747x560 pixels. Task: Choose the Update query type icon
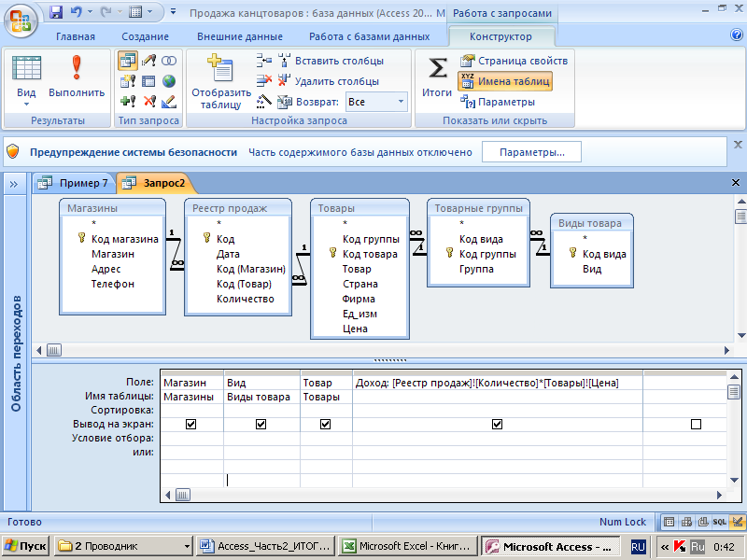point(148,61)
